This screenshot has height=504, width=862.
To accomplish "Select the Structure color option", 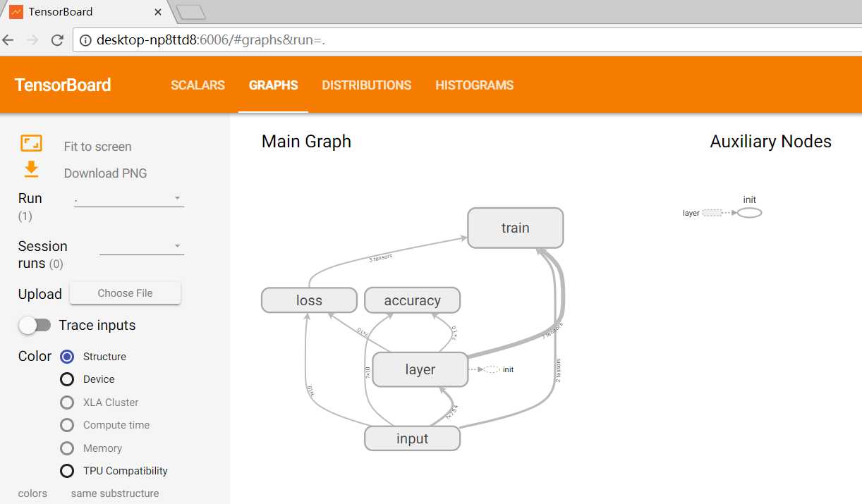I will coord(67,357).
